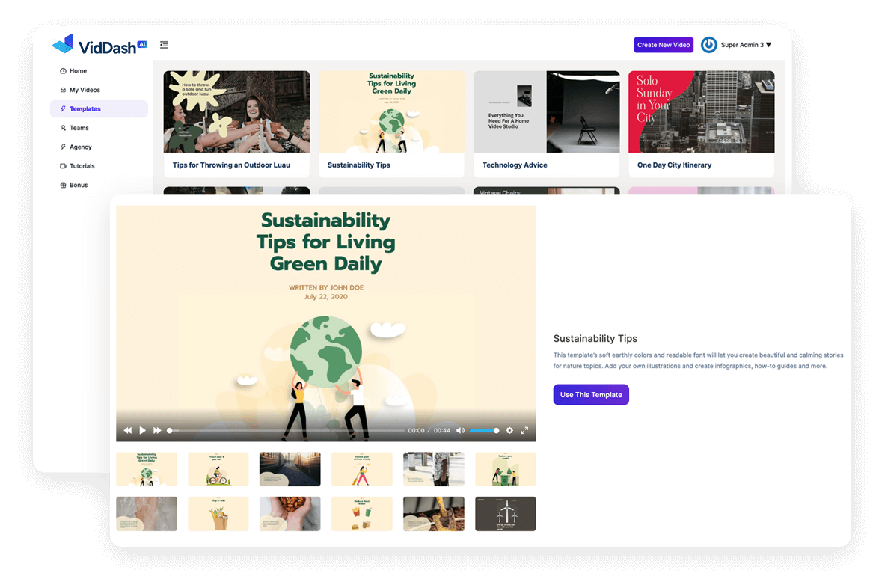This screenshot has height=588, width=870.
Task: Select the grocery bag illustration slide
Action: tap(218, 514)
